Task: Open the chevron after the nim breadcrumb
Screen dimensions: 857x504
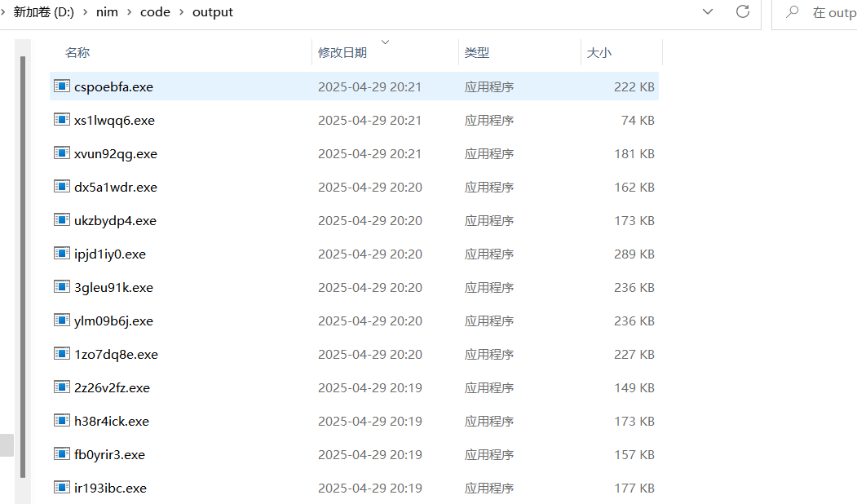Action: [x=129, y=12]
